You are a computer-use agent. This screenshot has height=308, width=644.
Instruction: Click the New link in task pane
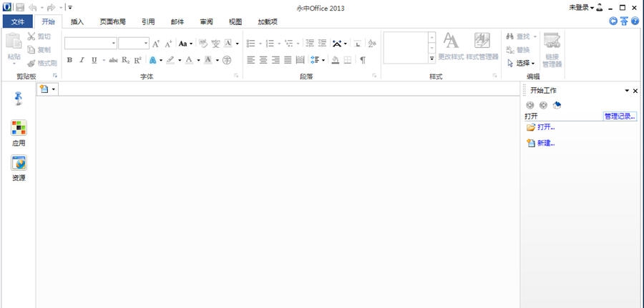coord(546,144)
